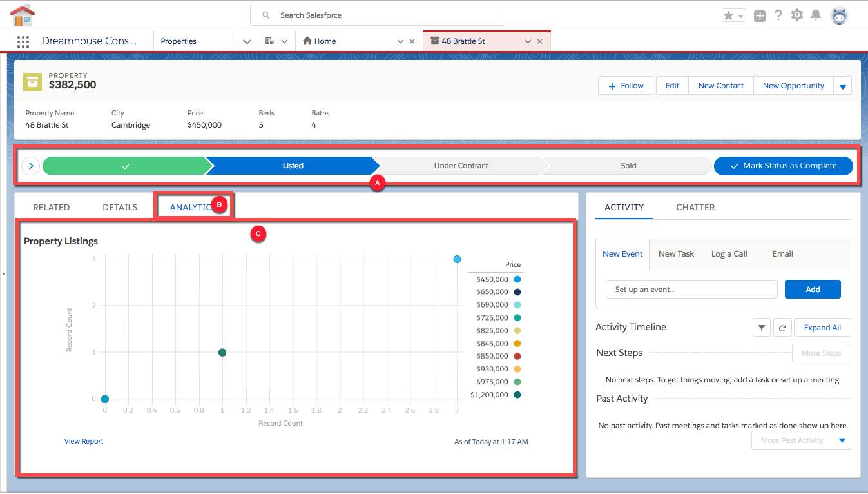Select the completed green checkmark path stage
Viewport: 868px width, 494px height.
tap(126, 166)
